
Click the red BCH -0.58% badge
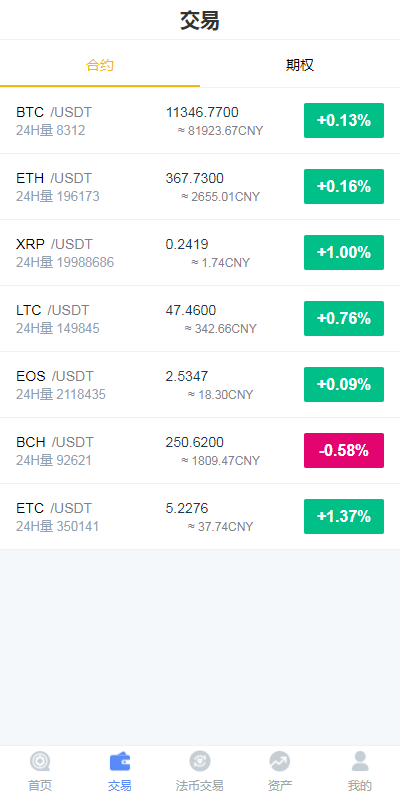point(344,450)
